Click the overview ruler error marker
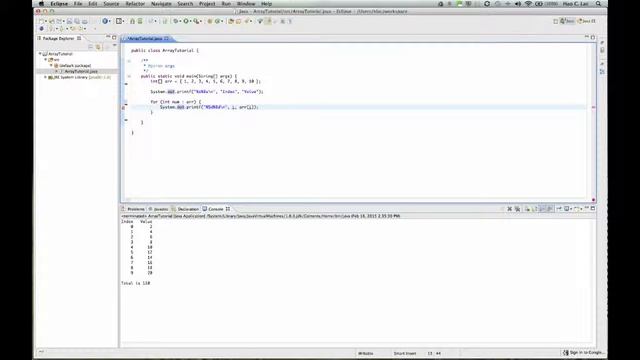The image size is (640, 360). click(x=593, y=107)
